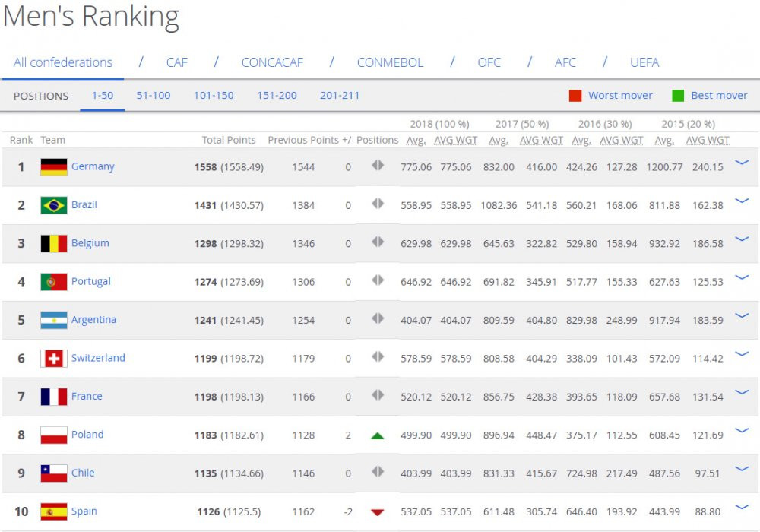
Task: Expand the Germany row details chevron
Action: point(742,163)
